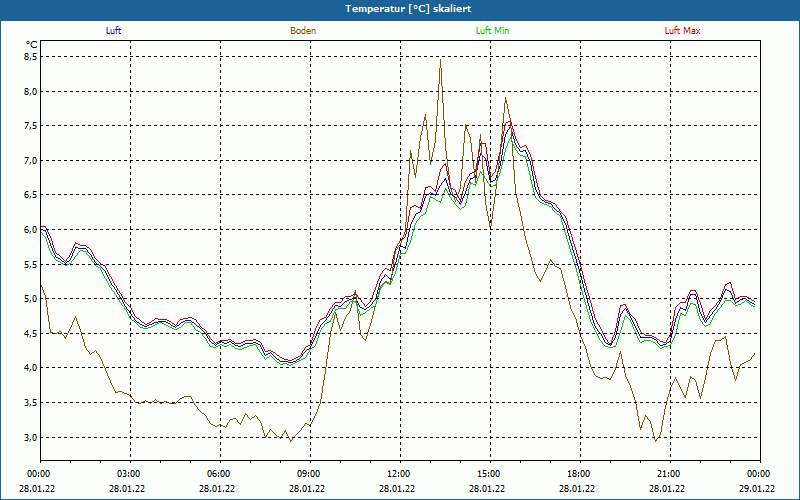Click the 3,0 y-axis value
Viewport: 800px width, 500px height.
pos(31,437)
